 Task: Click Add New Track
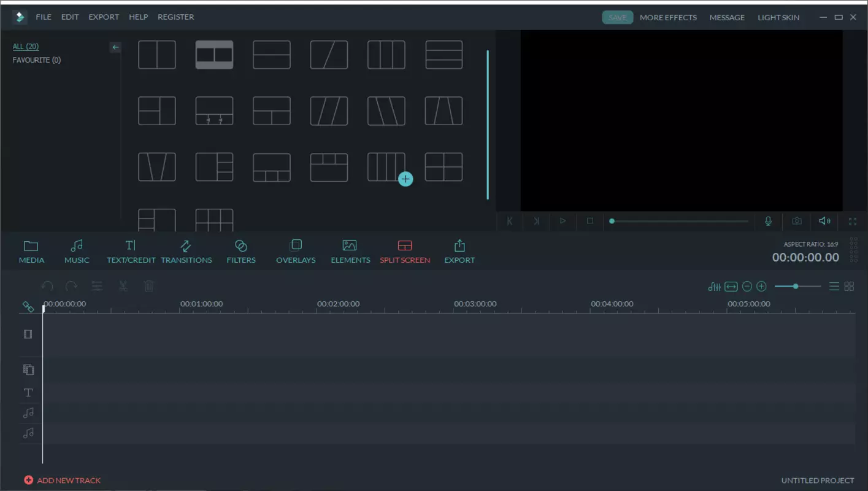point(62,480)
